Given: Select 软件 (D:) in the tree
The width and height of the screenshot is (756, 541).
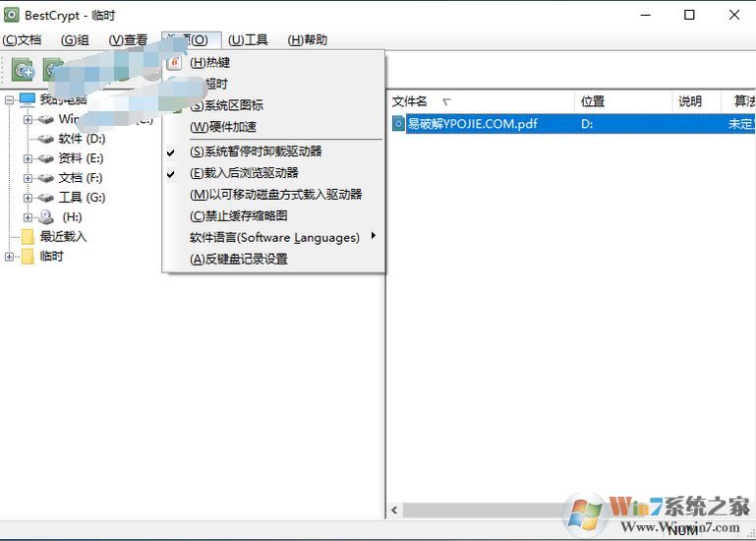Looking at the screenshot, I should coord(82,139).
